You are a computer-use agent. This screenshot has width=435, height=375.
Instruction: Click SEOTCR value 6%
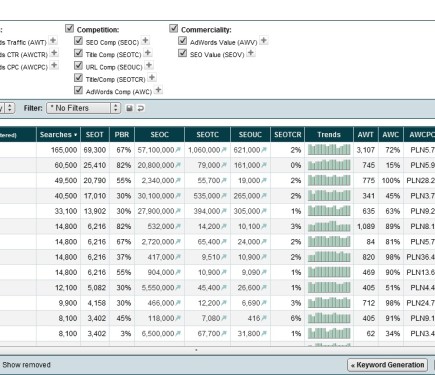296,319
